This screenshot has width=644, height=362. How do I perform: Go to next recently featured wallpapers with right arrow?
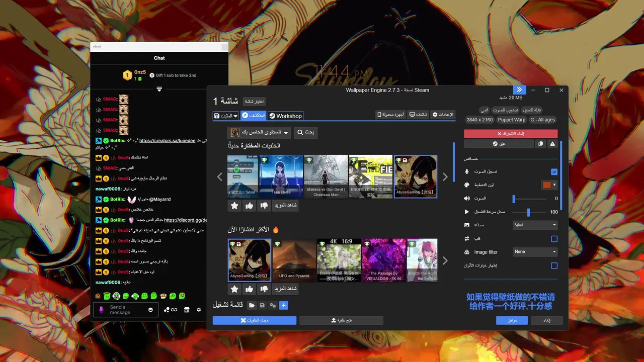(x=445, y=177)
